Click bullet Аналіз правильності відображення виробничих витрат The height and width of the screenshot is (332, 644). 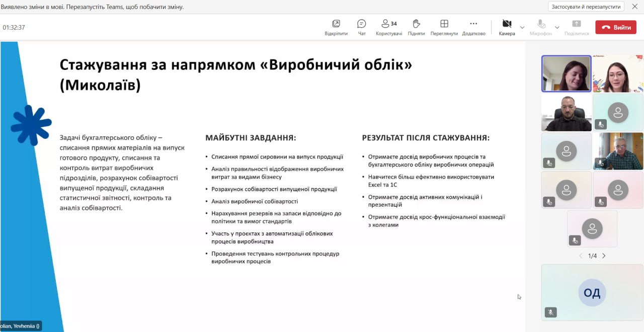click(x=277, y=173)
